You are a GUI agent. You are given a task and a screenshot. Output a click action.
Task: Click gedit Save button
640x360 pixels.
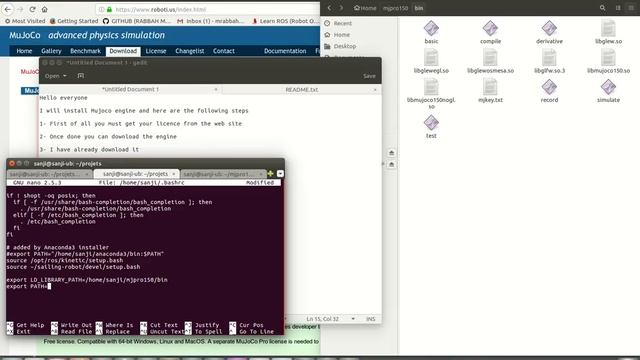pos(369,76)
